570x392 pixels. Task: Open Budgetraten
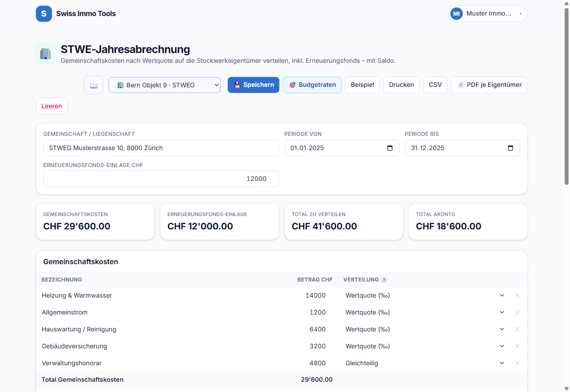click(x=312, y=85)
